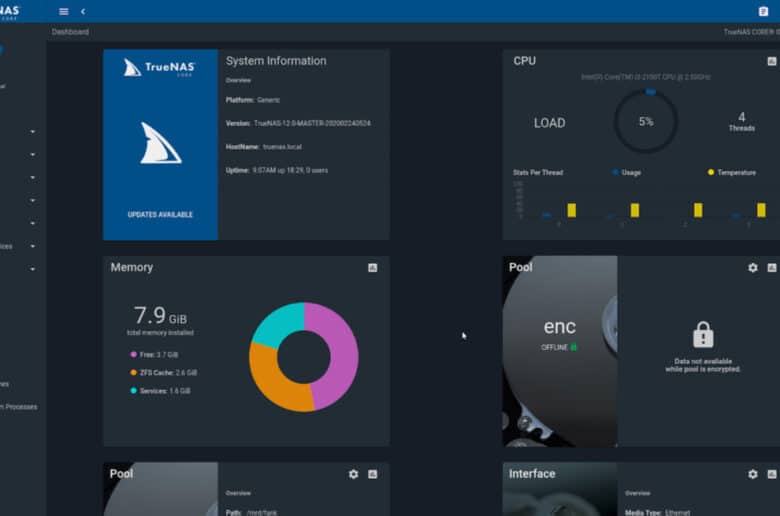Click the Interface card title
This screenshot has height=516, width=780.
click(x=532, y=474)
